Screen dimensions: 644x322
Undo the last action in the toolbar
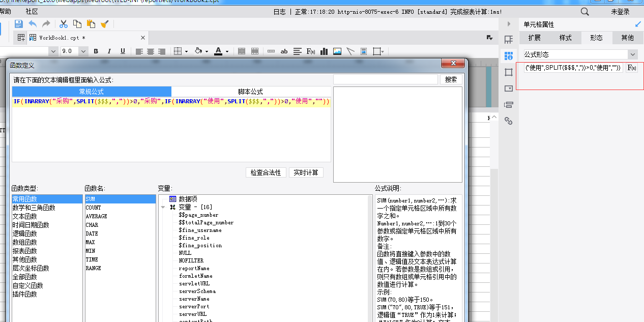tap(33, 24)
